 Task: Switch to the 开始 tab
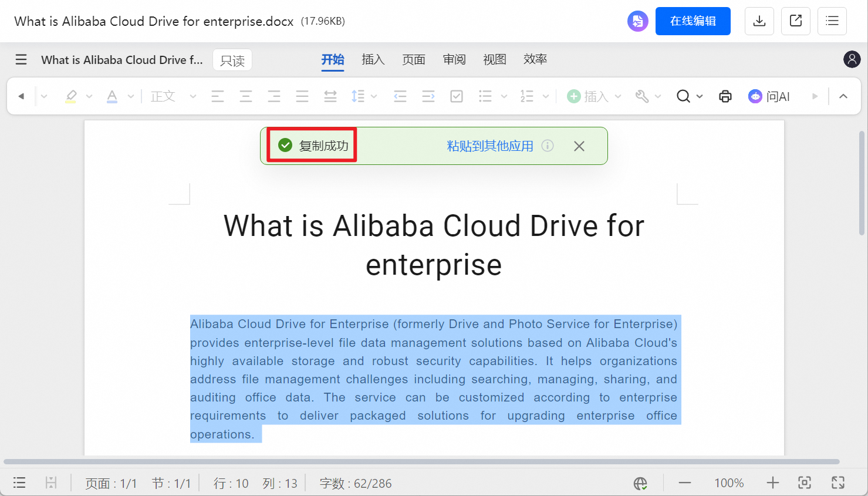pyautogui.click(x=333, y=59)
